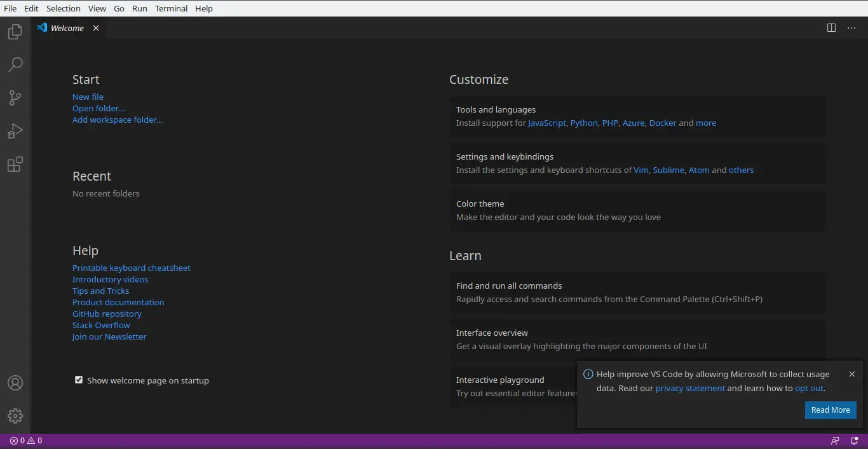The image size is (868, 449).
Task: Open Product documentation link
Action: pos(118,302)
